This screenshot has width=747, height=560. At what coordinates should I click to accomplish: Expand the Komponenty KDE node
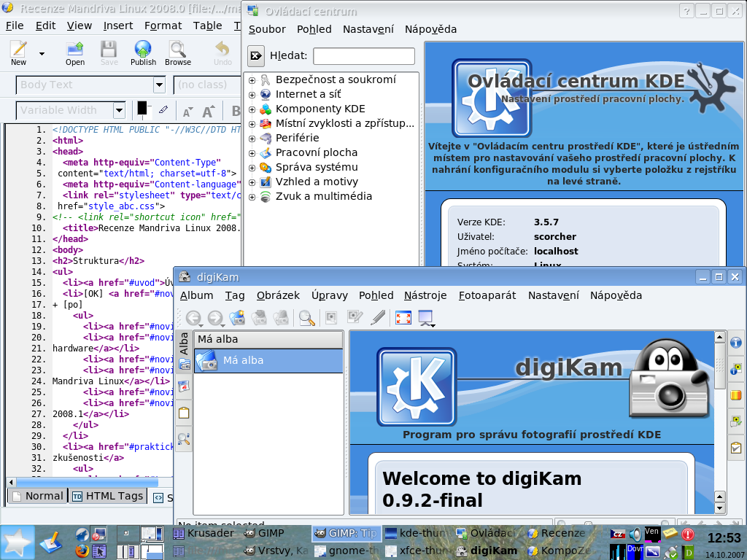pos(252,109)
